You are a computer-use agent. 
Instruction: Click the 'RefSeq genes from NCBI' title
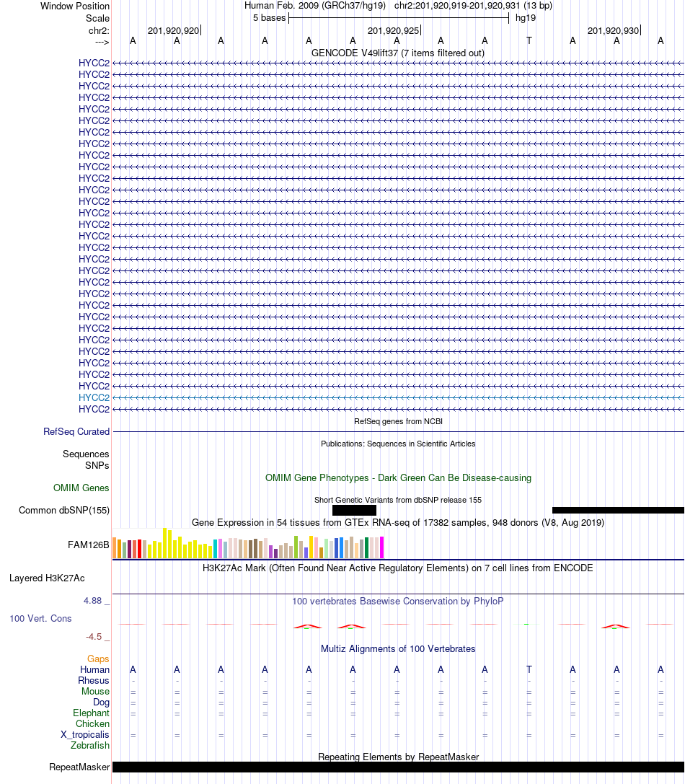(x=399, y=421)
